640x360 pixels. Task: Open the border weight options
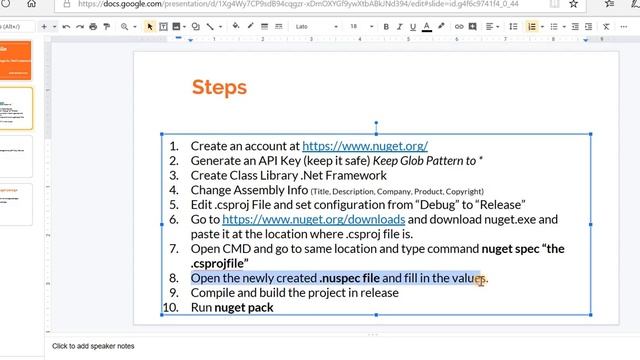264,27
